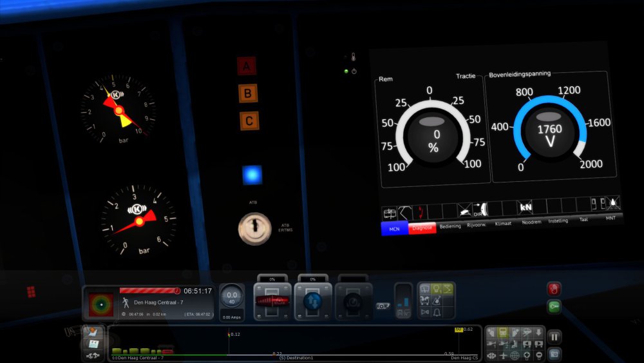Open the Diagnose tab on display

tap(422, 227)
